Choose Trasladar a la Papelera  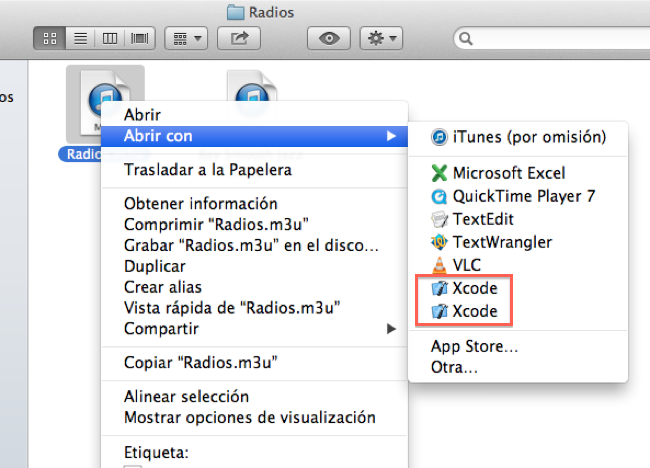[255, 170]
